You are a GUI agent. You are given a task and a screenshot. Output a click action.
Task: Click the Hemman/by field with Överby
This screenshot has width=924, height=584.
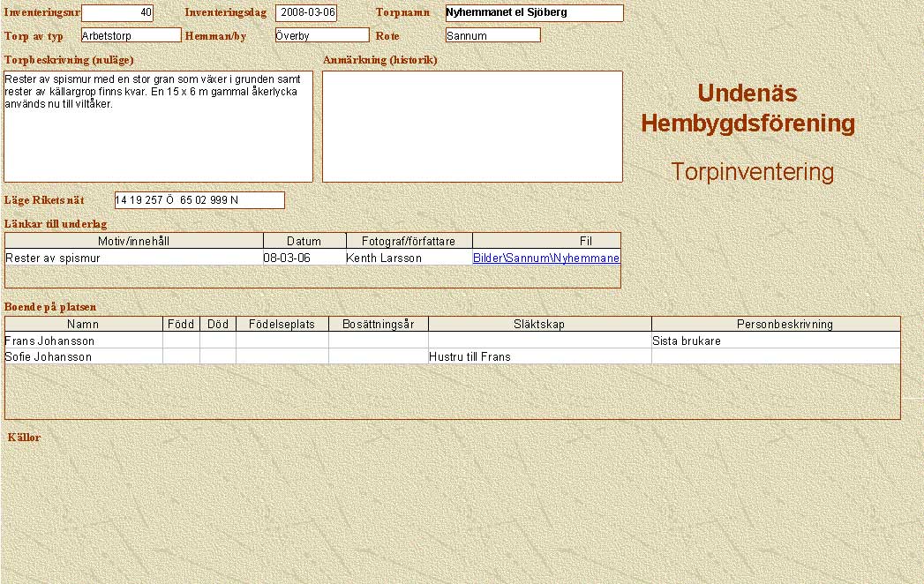pyautogui.click(x=321, y=35)
